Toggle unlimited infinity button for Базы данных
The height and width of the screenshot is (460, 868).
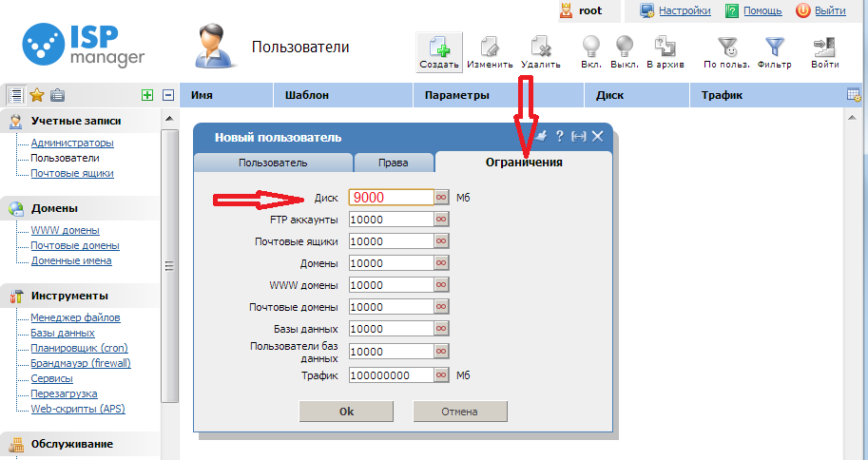(441, 329)
